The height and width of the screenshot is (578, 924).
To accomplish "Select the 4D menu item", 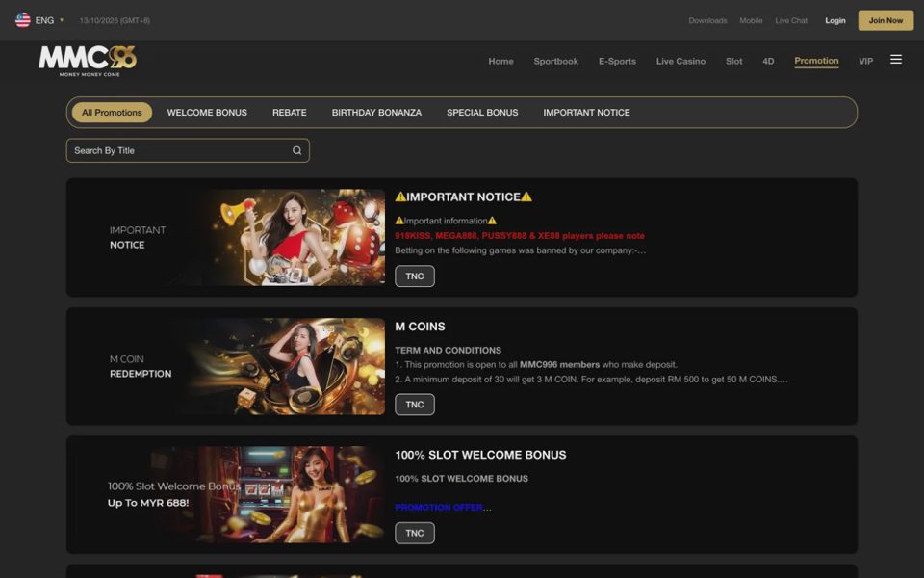I will pyautogui.click(x=768, y=62).
